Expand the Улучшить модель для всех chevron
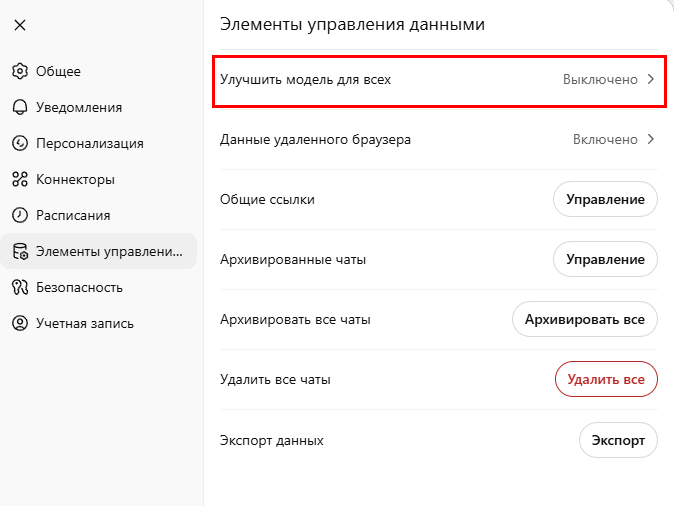The width and height of the screenshot is (674, 506). pyautogui.click(x=650, y=79)
